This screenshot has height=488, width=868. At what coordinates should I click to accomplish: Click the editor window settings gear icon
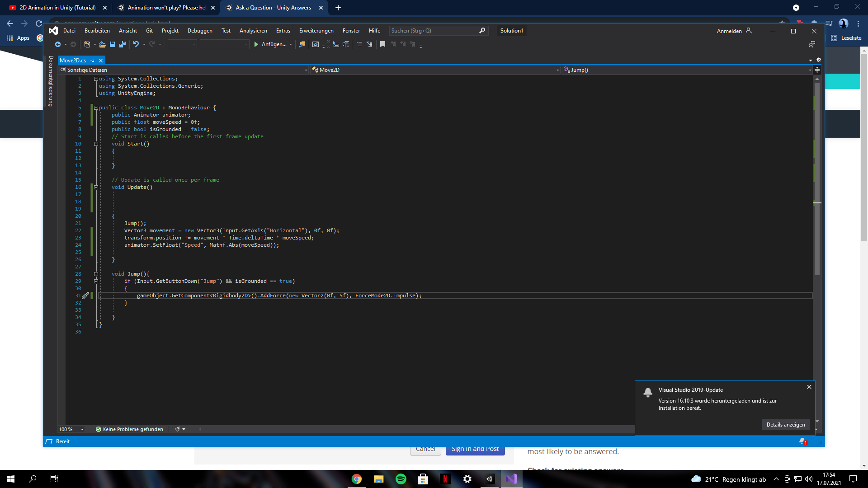click(x=818, y=60)
